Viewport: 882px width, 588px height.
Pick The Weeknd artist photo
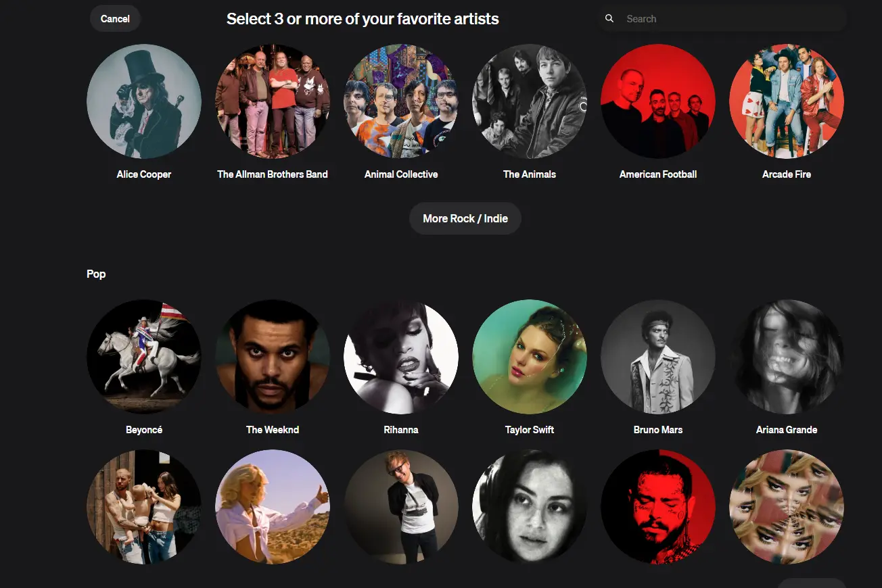coord(273,357)
